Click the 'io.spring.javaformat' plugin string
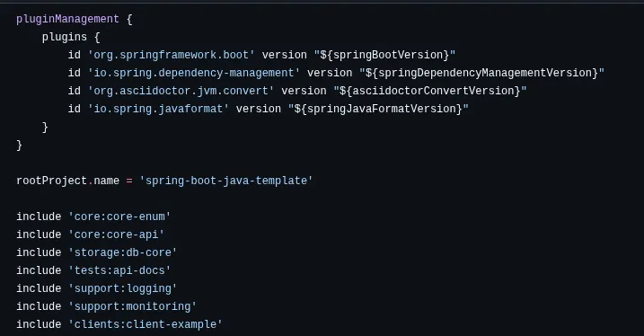This screenshot has height=336, width=644. point(158,109)
